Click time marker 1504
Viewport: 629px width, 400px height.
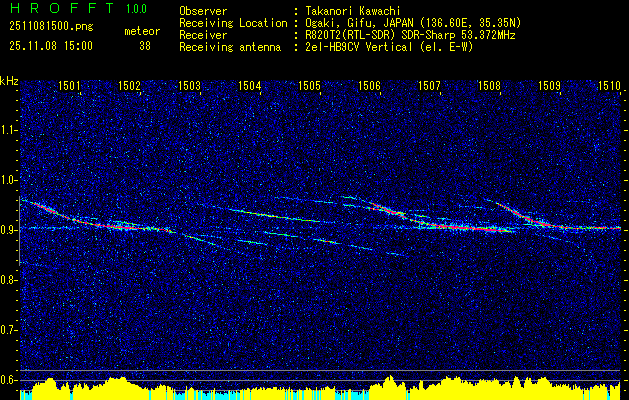tap(250, 86)
